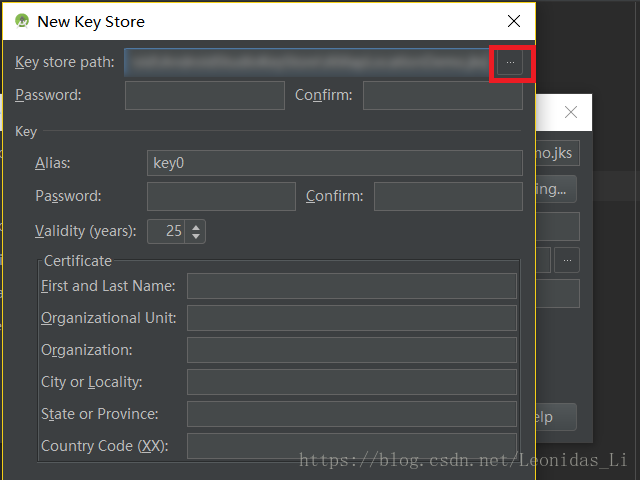
Task: Click the browse button in background dialog
Action: click(567, 260)
